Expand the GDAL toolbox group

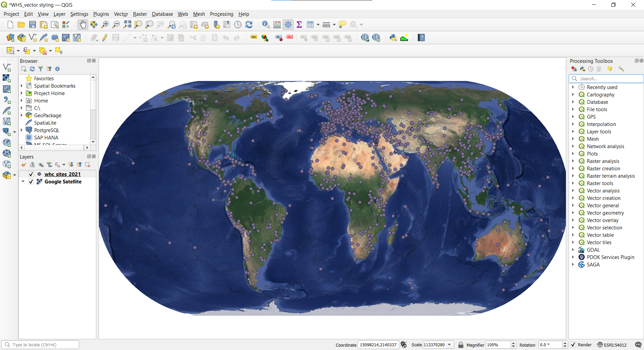[573, 250]
